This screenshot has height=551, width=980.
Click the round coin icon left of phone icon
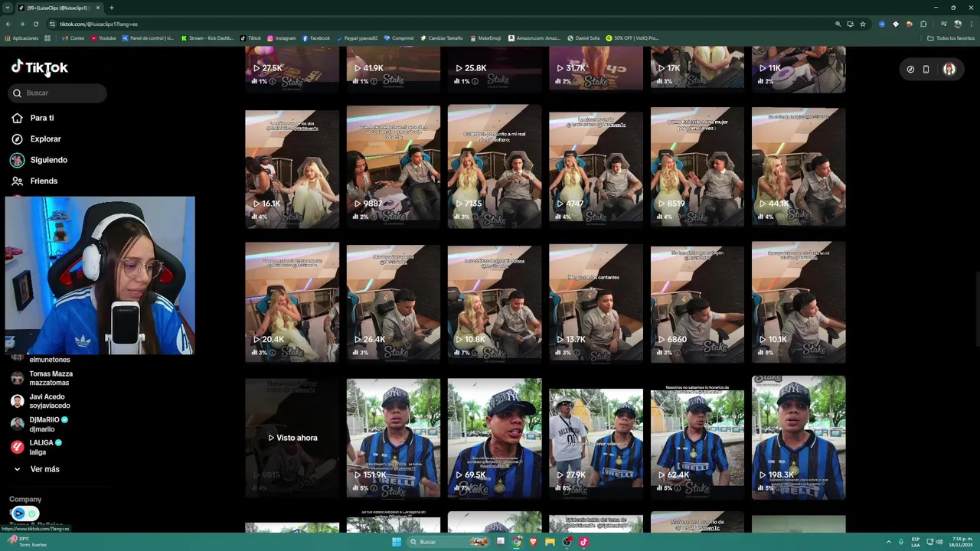coord(910,69)
